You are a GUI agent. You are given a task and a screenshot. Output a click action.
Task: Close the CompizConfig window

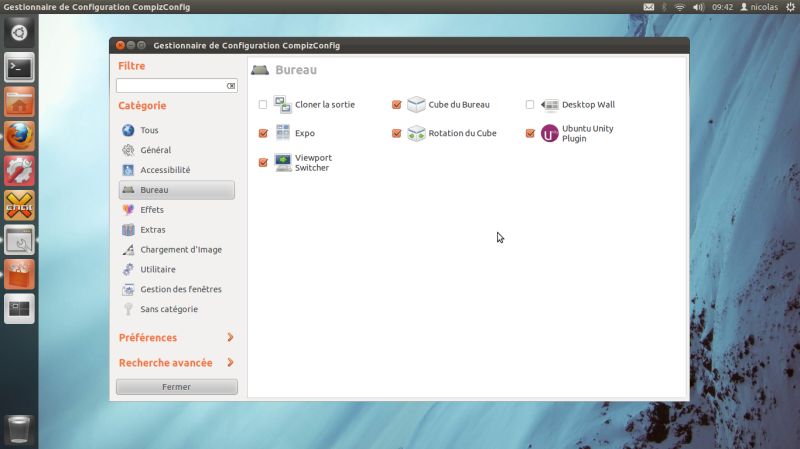coord(120,45)
